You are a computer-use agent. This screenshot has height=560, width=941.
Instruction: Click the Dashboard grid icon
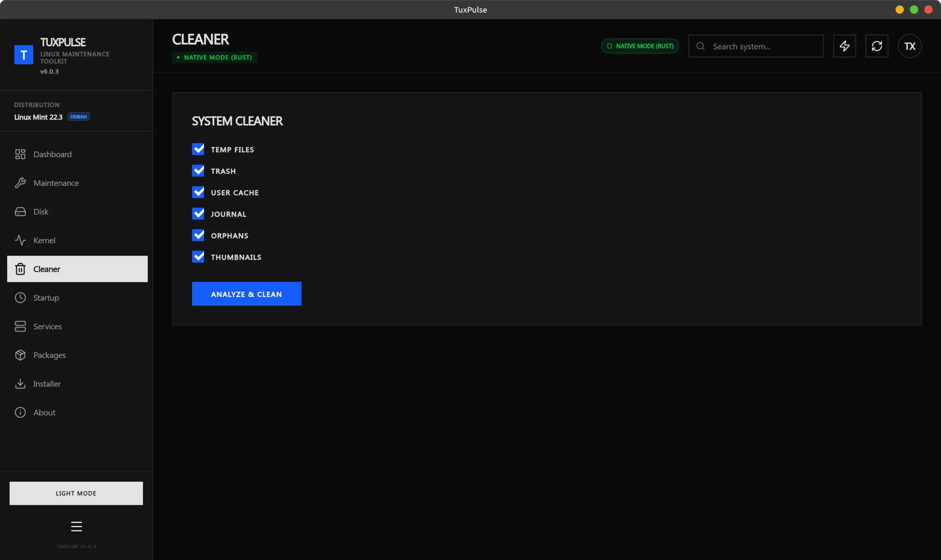[20, 154]
